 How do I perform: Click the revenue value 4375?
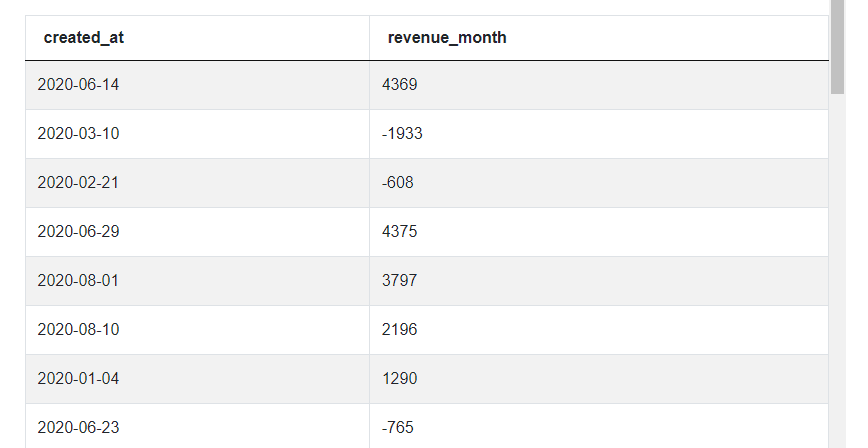coord(400,232)
